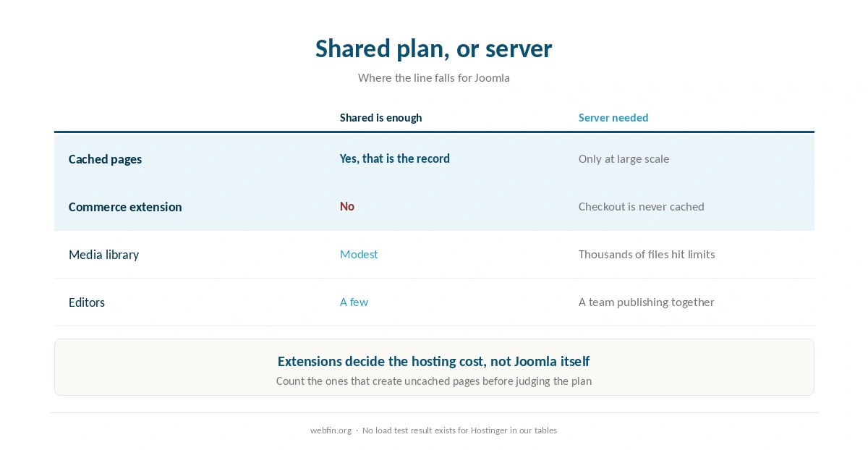Click callout text "Count the ones that create uncached pages"

[x=381, y=381]
